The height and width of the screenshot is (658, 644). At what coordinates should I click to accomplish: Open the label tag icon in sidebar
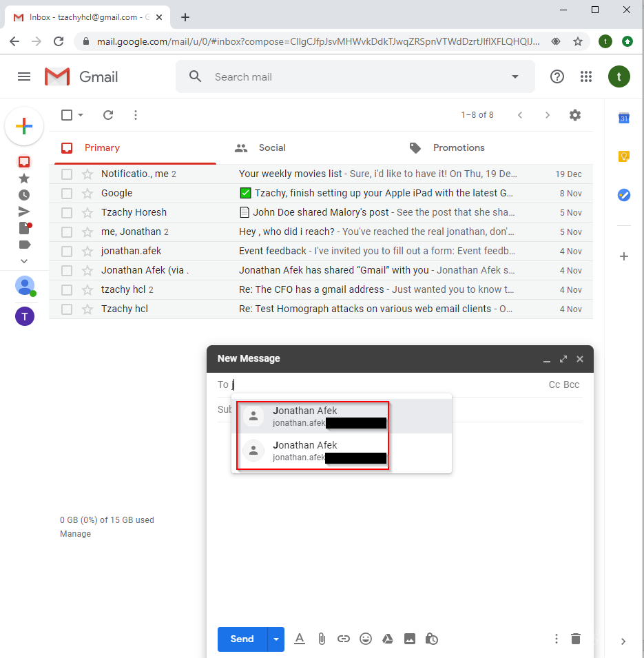[x=25, y=245]
